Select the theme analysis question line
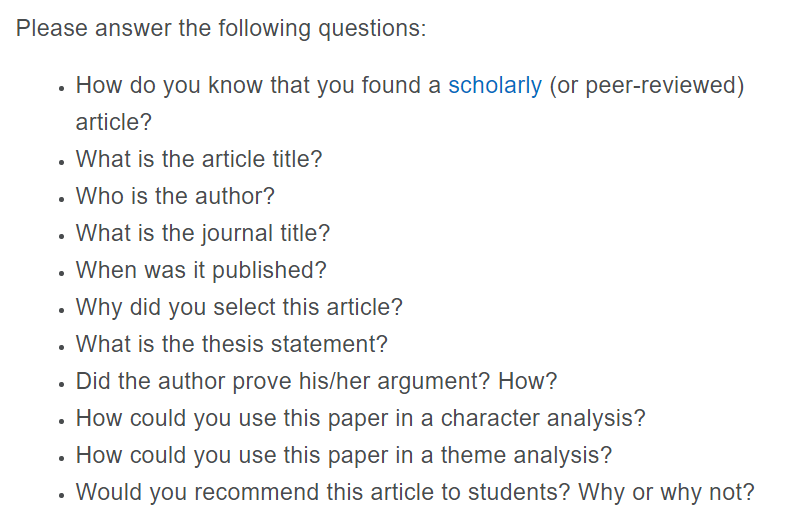 tap(344, 455)
